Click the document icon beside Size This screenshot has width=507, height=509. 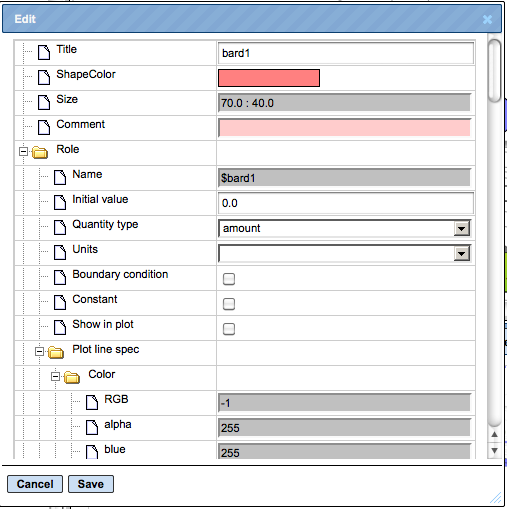(44, 102)
